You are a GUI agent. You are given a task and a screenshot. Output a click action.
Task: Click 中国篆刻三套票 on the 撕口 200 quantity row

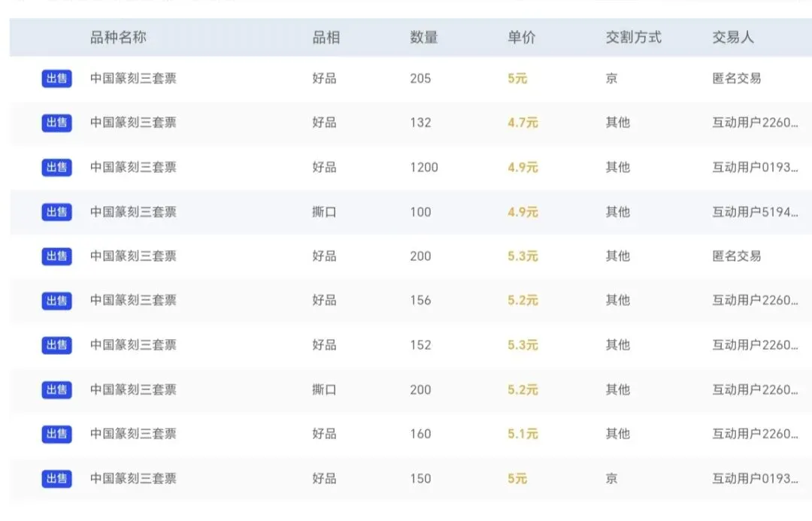click(134, 389)
